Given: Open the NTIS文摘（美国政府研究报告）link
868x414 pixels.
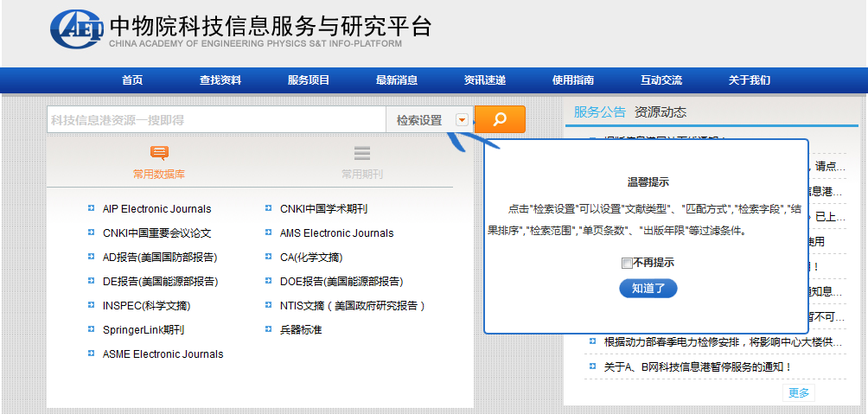Looking at the screenshot, I should coord(354,306).
